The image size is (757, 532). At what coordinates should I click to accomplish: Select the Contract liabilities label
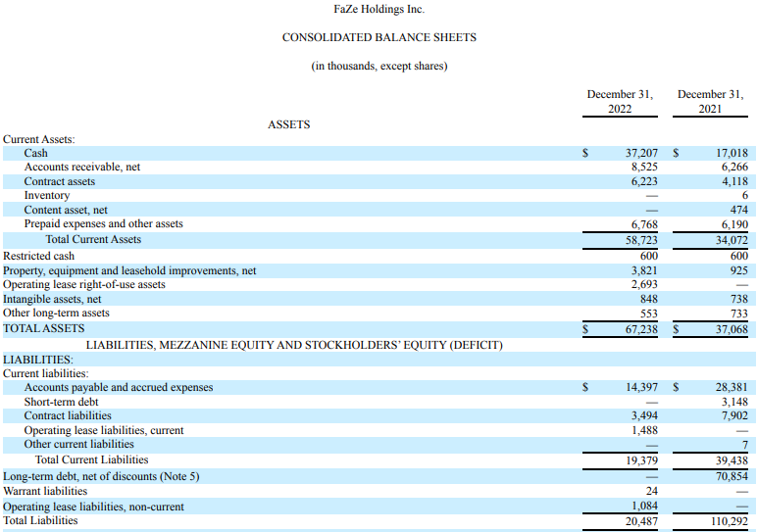(68, 416)
